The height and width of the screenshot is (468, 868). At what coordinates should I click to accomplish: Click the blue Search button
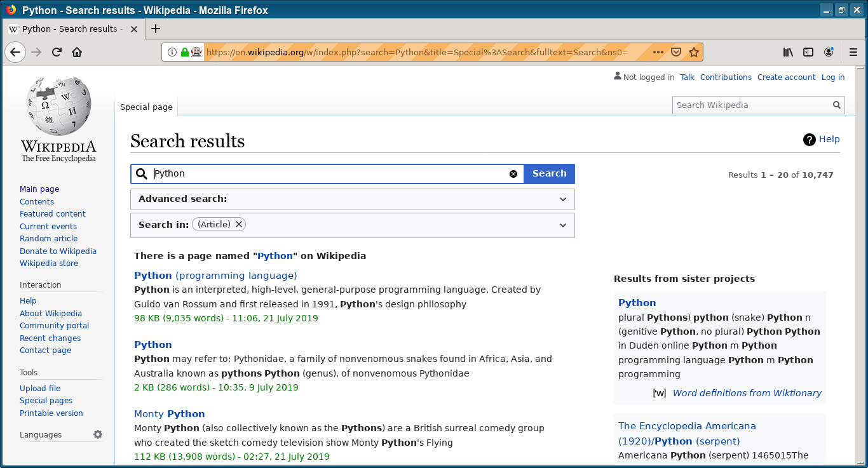point(549,174)
